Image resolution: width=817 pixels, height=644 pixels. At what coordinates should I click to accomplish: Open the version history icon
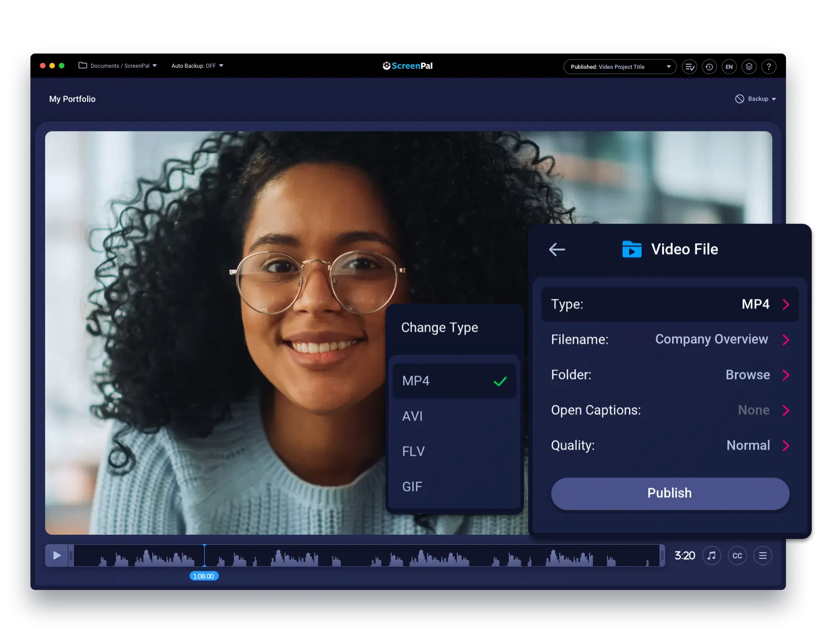[709, 66]
